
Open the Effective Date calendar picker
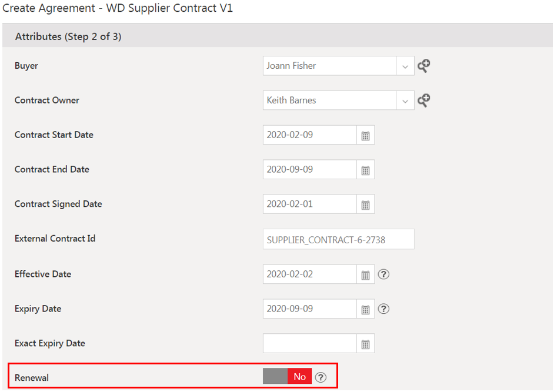click(365, 274)
